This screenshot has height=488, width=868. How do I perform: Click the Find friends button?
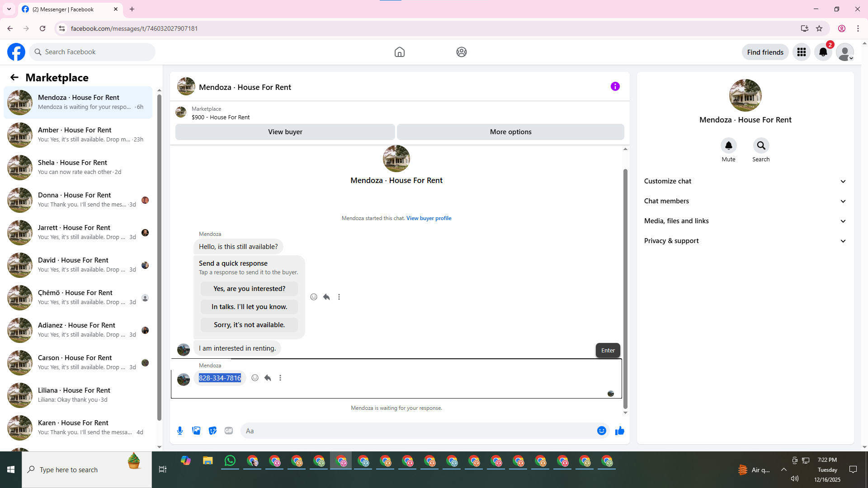[765, 52]
